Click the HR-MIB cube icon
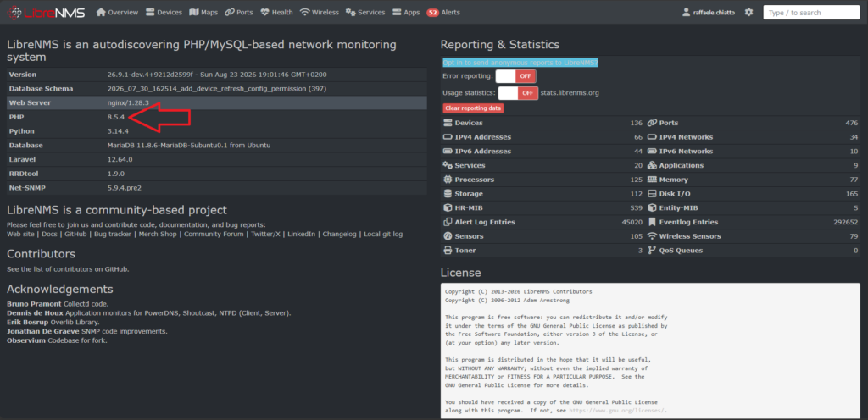 click(x=448, y=207)
